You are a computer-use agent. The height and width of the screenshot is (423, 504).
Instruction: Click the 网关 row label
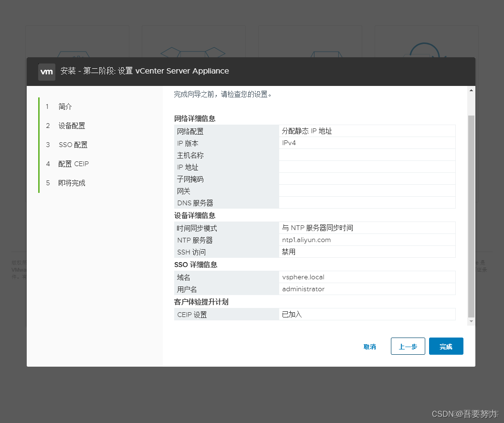point(184,191)
